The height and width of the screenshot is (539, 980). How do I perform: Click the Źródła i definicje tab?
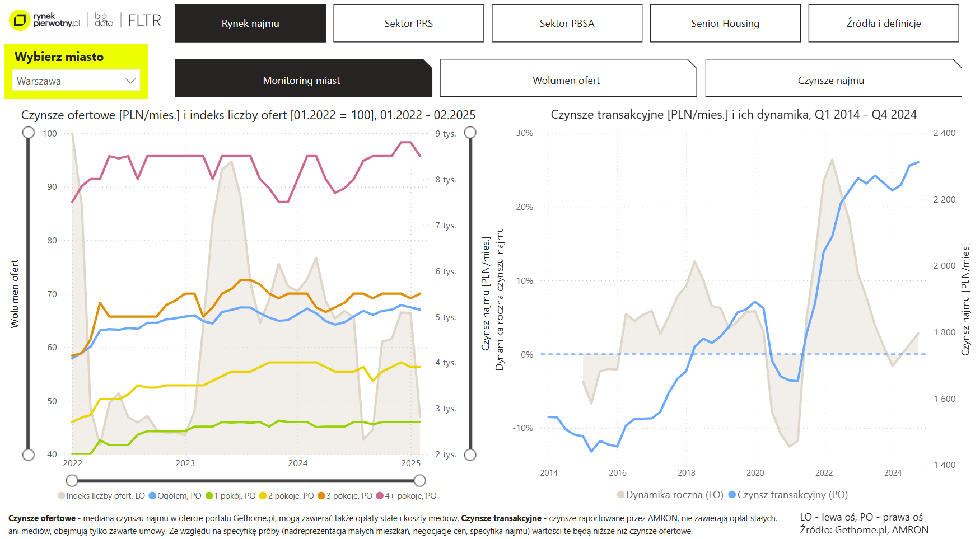coord(883,24)
